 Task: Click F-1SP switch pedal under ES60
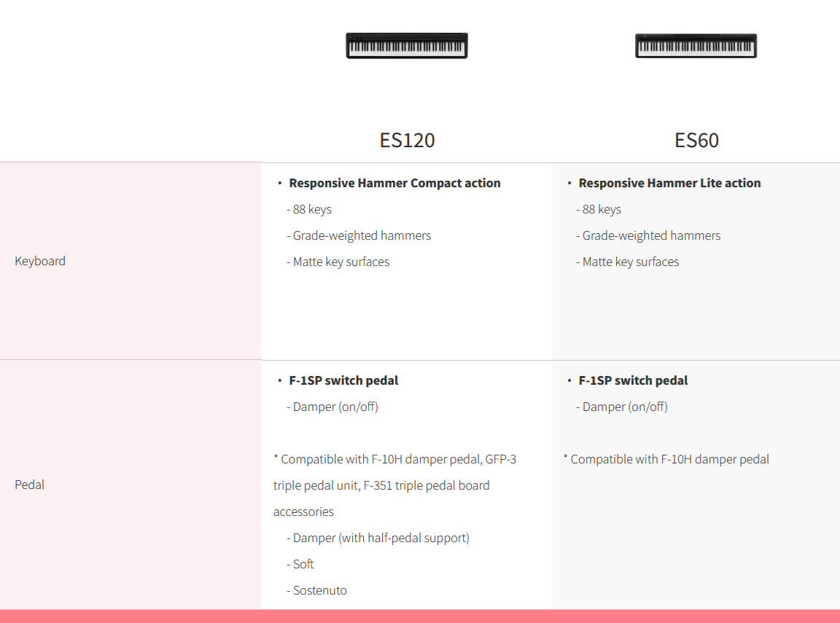pyautogui.click(x=633, y=380)
